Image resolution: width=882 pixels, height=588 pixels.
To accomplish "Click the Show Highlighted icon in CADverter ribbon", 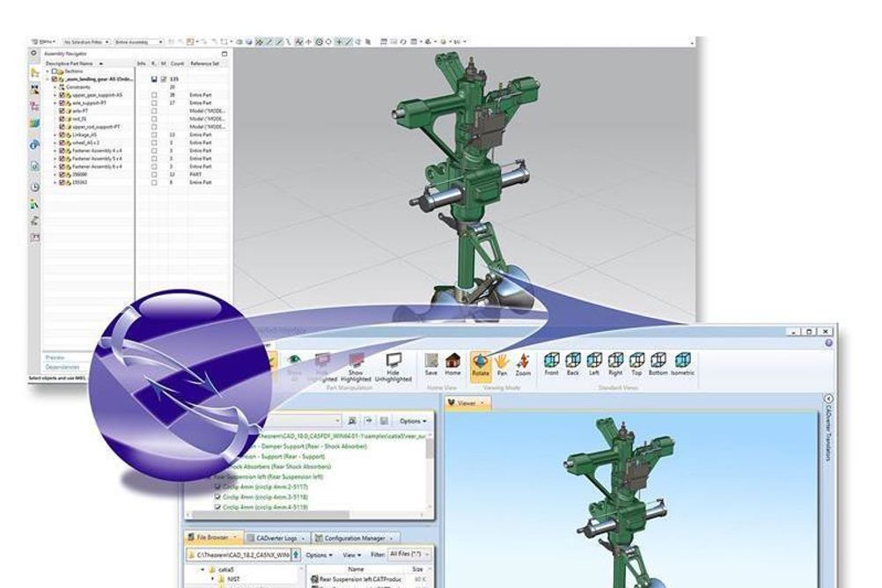I will (x=356, y=361).
